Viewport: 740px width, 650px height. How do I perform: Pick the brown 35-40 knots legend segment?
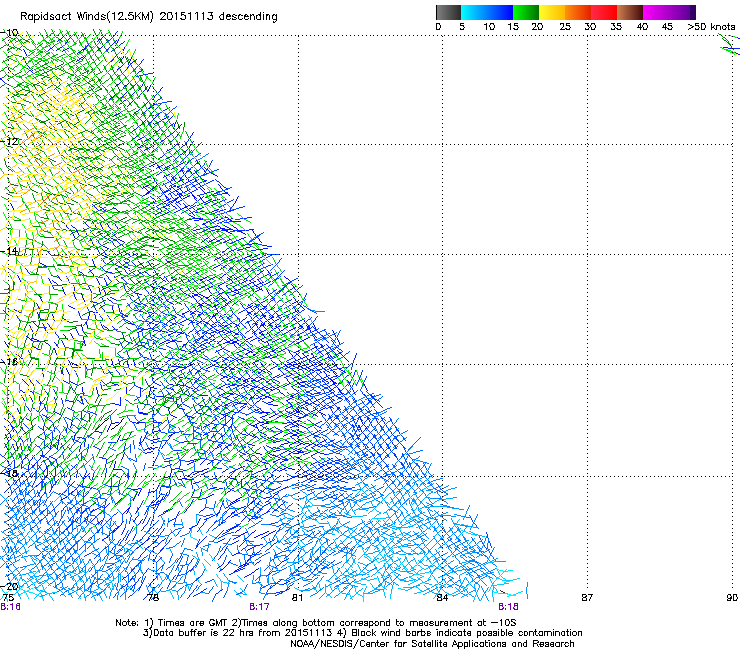630,12
